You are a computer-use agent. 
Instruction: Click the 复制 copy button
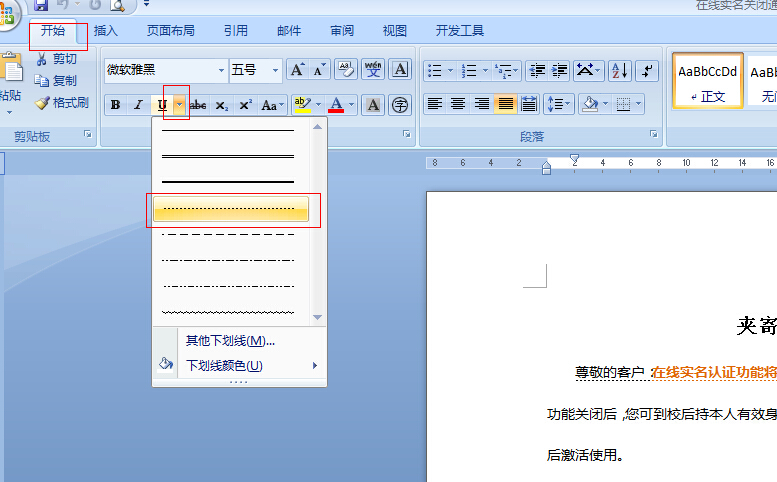click(56, 81)
